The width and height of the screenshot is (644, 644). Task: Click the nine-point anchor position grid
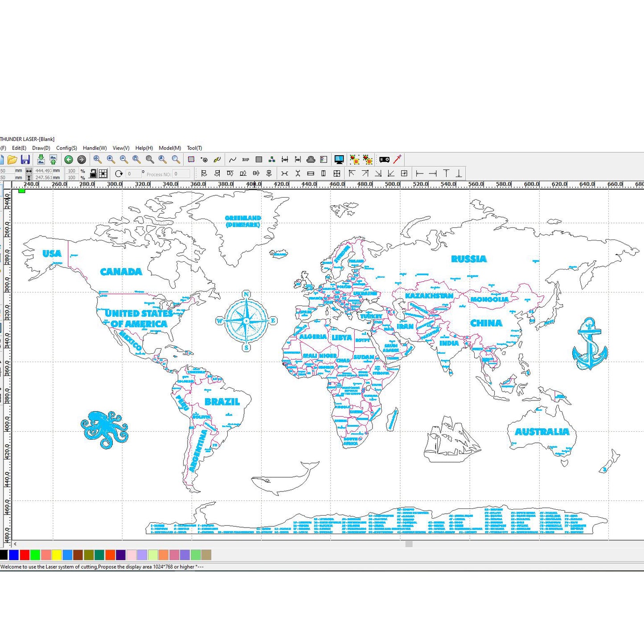(103, 173)
